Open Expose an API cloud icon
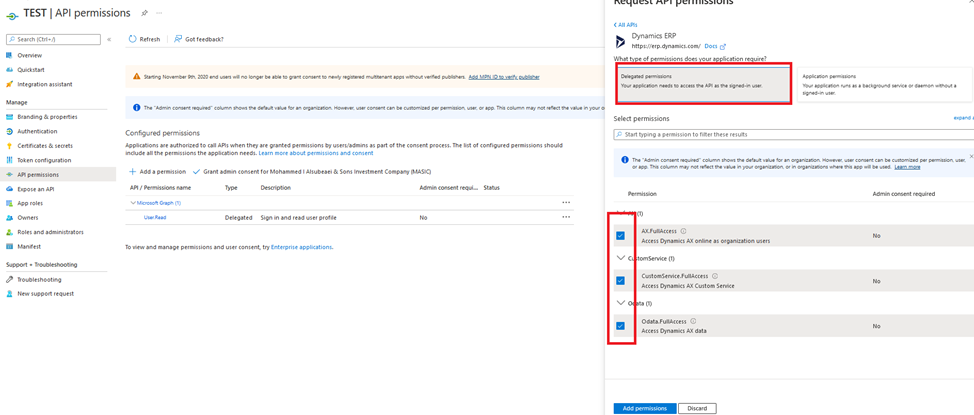This screenshot has height=415, width=974. [9, 189]
